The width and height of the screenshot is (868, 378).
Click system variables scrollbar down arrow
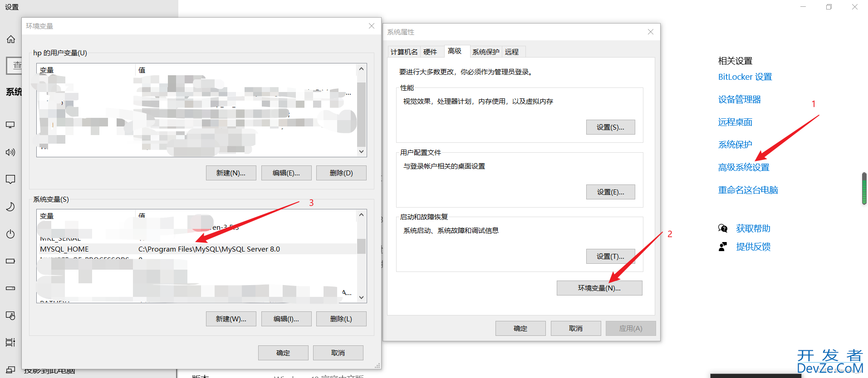tap(361, 298)
